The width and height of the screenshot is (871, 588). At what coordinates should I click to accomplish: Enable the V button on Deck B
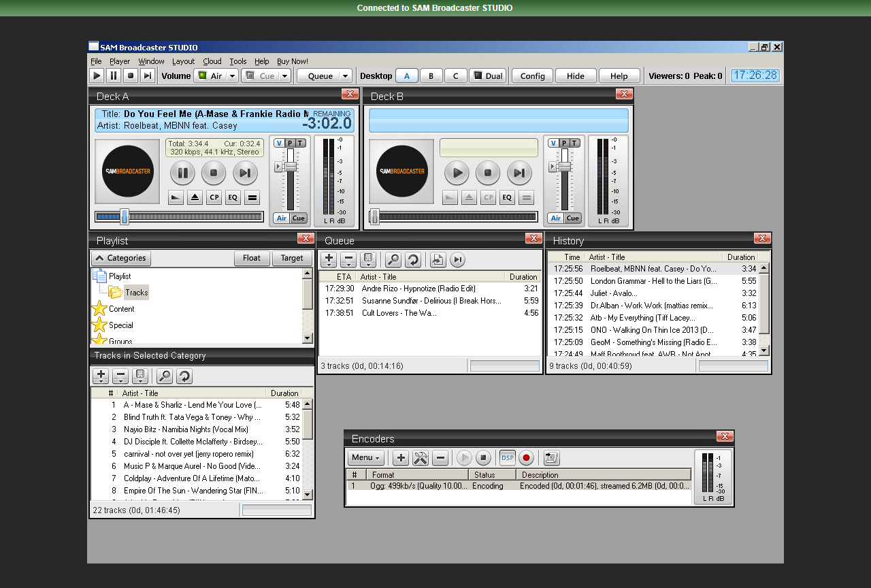pos(553,142)
